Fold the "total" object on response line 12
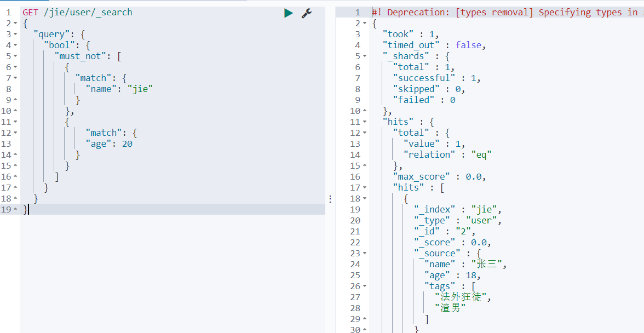Viewport: 644px width, 333px height. click(365, 133)
